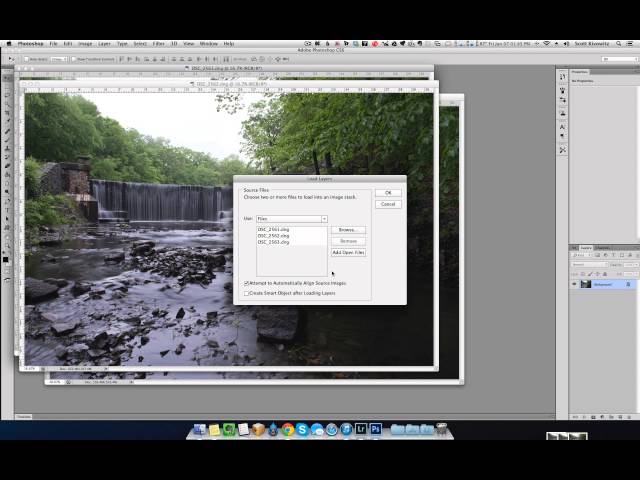Viewport: 640px width, 480px height.
Task: Click the Remove button
Action: [348, 241]
